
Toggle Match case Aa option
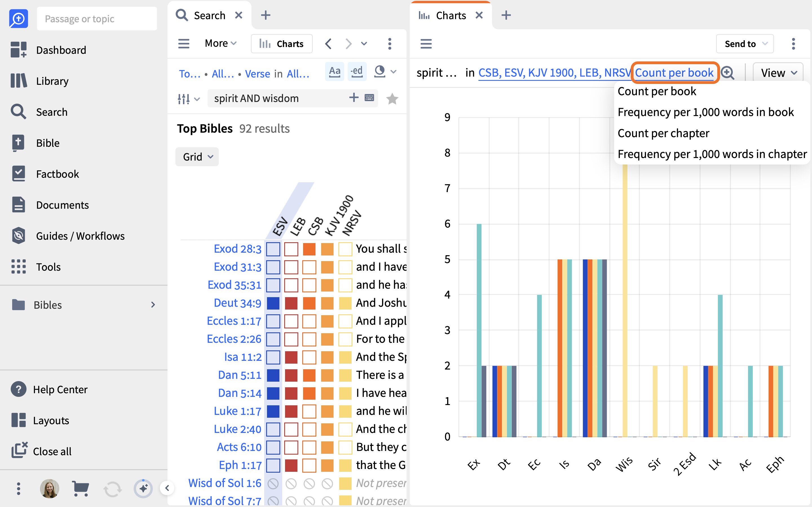tap(335, 72)
